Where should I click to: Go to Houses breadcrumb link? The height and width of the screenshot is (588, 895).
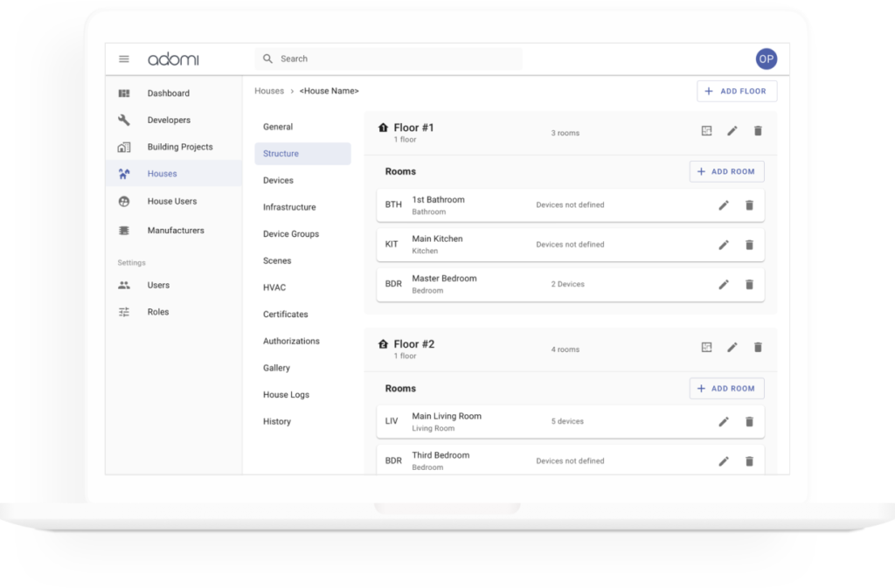point(269,91)
